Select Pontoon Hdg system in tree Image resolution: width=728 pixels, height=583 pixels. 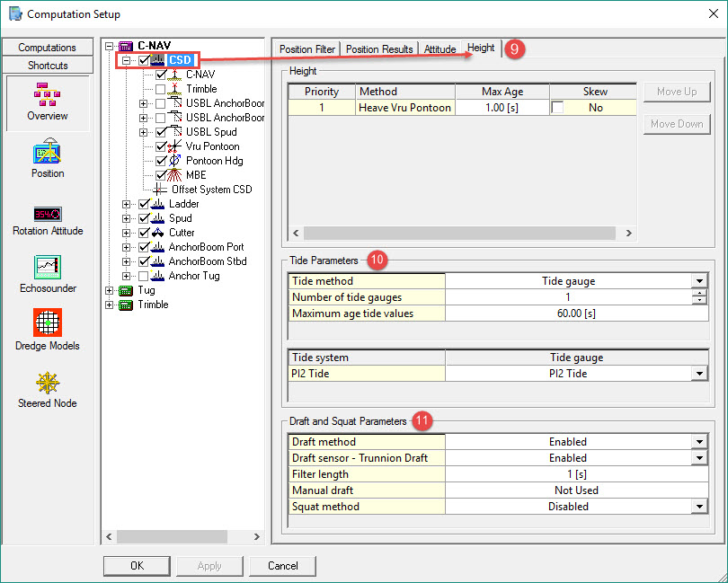pos(214,161)
